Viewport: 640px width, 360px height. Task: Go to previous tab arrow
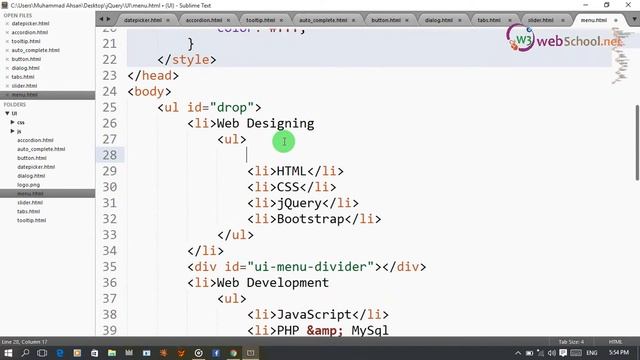[101, 19]
